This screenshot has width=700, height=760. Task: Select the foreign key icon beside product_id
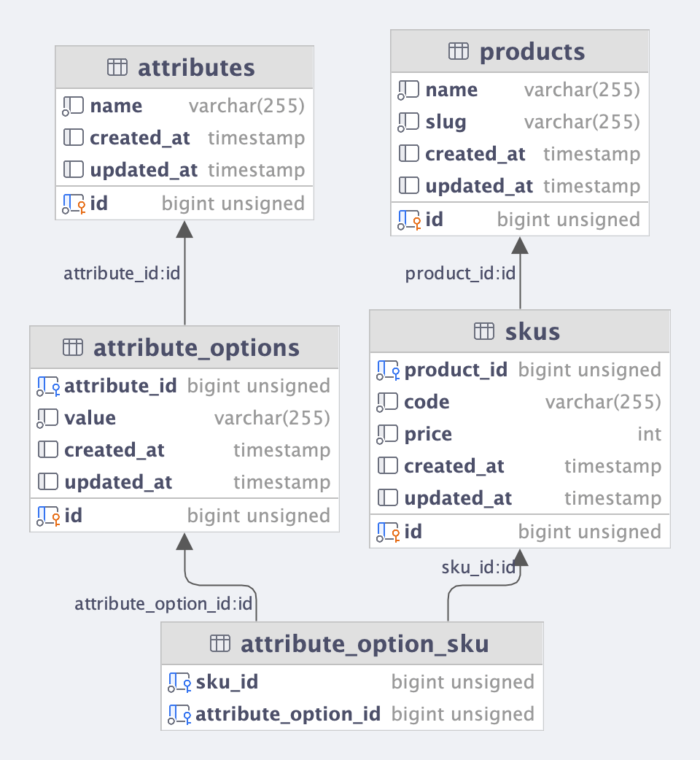(x=387, y=370)
